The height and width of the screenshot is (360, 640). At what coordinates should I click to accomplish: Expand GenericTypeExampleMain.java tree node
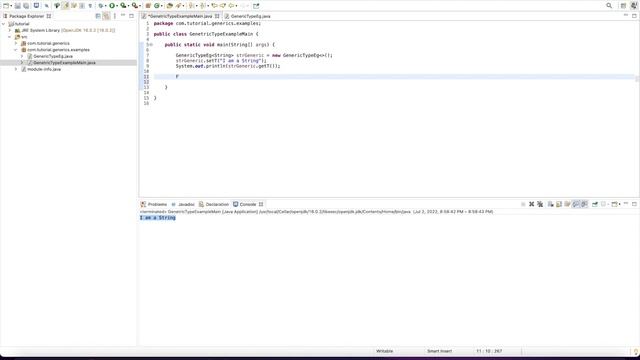pyautogui.click(x=22, y=62)
